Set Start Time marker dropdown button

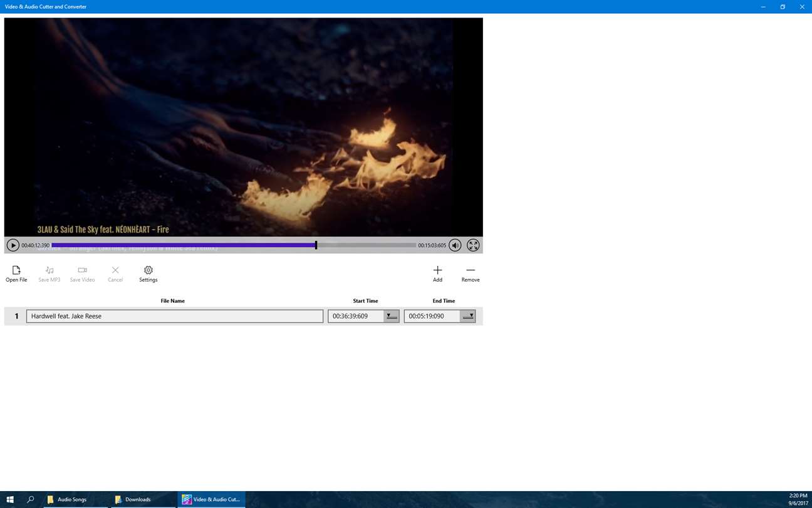click(x=392, y=316)
